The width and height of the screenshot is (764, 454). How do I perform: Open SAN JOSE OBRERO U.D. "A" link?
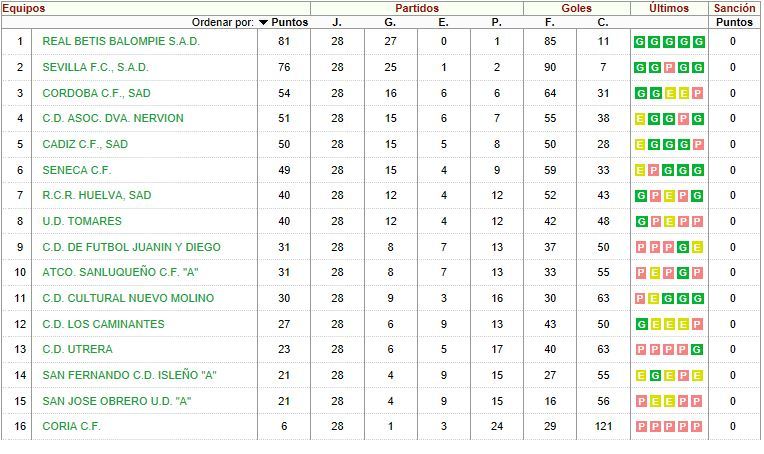pos(117,401)
